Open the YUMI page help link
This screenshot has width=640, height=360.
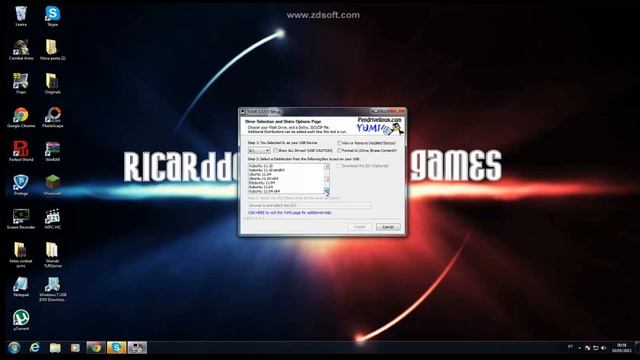[290, 213]
